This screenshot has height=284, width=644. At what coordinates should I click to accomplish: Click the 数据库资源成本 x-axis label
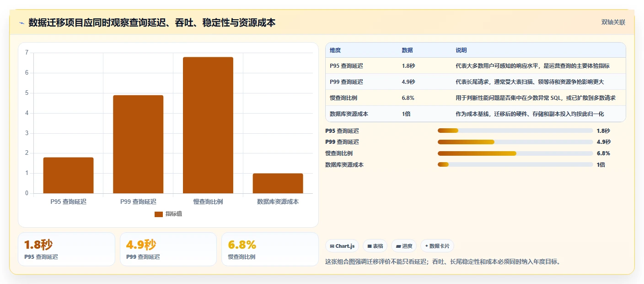[x=278, y=202]
